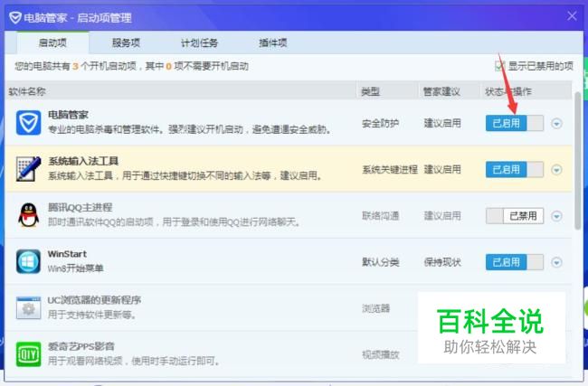Click the 腾讯QQ penguin icon
This screenshot has height=386, width=588.
point(29,215)
